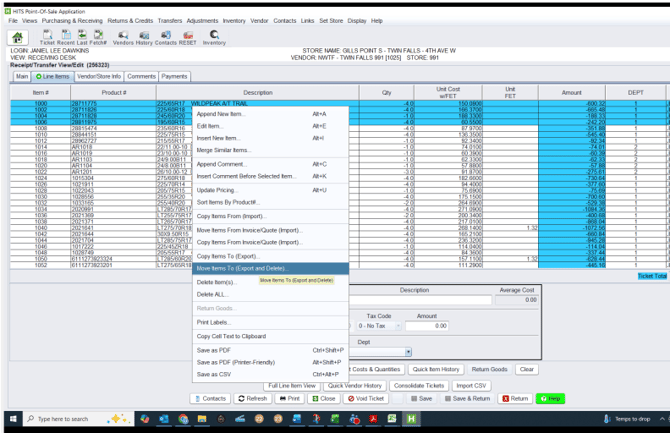Select Move Items To (Export and Delete)
This screenshot has width=670, height=433.
(x=270, y=268)
